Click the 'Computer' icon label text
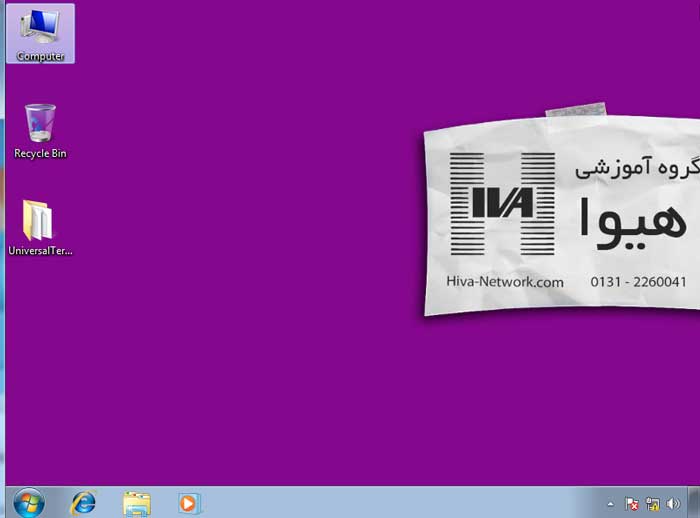This screenshot has height=518, width=700. coord(40,56)
